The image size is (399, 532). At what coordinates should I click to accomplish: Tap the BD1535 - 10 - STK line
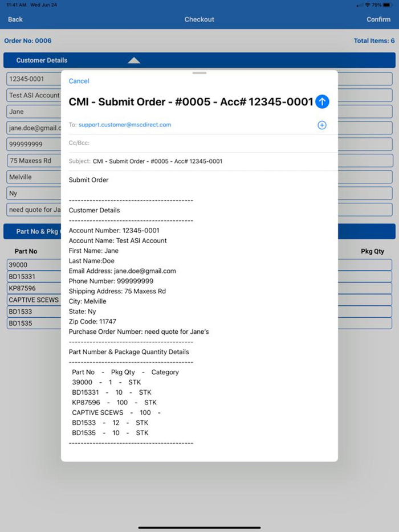110,433
